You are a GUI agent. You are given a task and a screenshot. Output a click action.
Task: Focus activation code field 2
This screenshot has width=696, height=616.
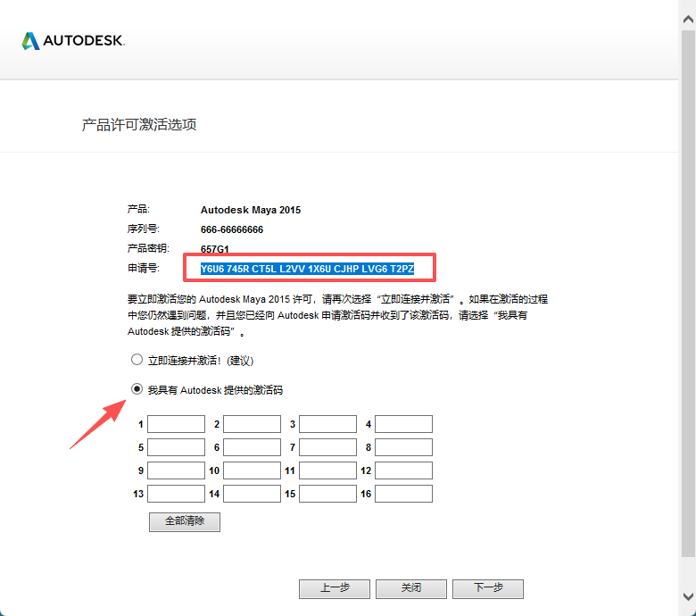(253, 424)
